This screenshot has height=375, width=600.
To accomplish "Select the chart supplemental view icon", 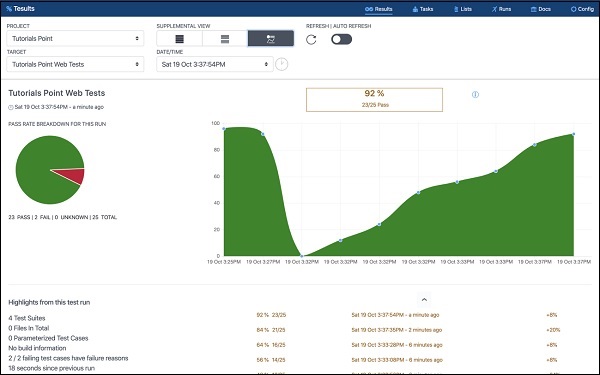I will click(x=271, y=39).
